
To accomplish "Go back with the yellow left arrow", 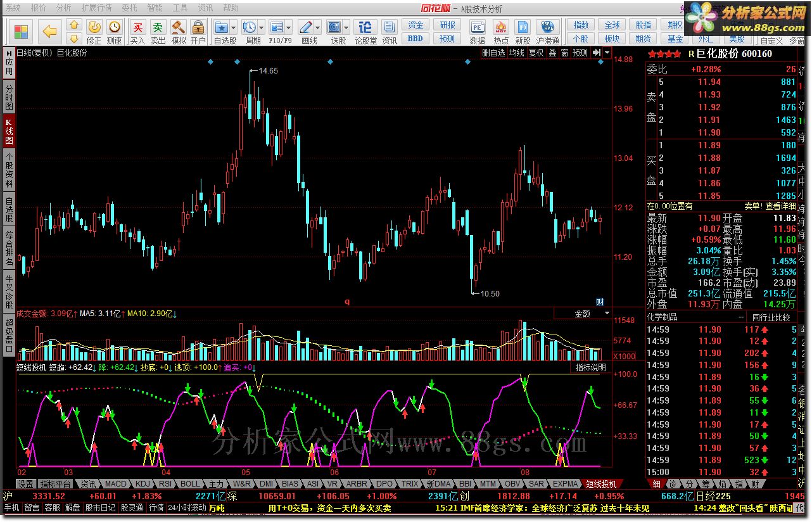I will [49, 30].
